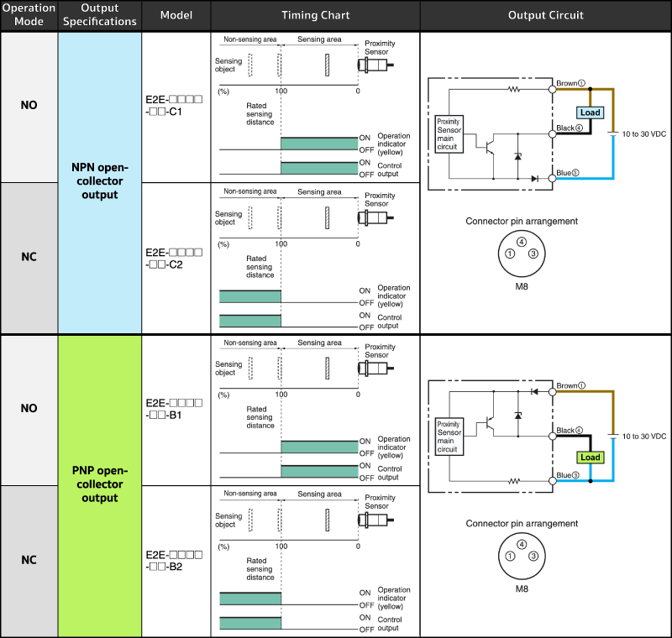Click pin 4 in the PNP connector pin diagram
Viewport: 672px width, 638px height.
pyautogui.click(x=521, y=544)
